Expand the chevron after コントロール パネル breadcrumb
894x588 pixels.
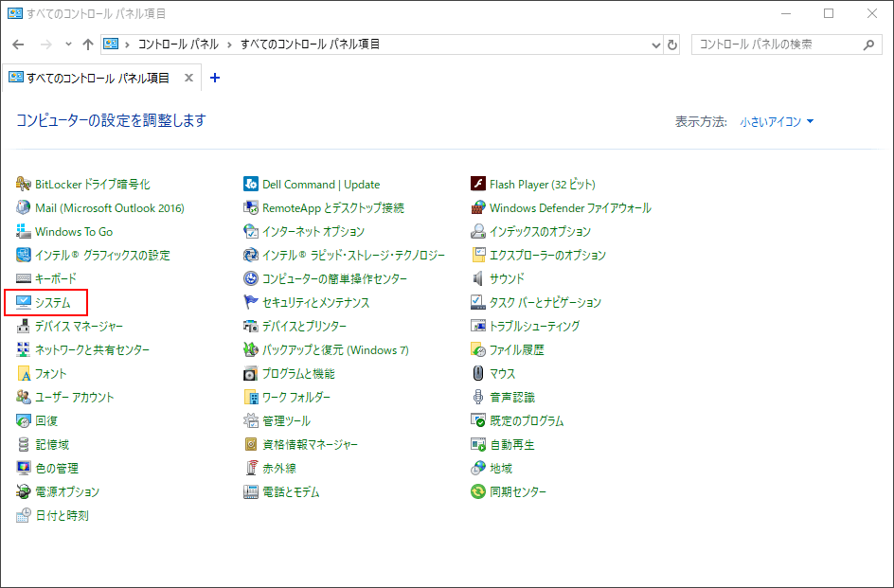coord(229,45)
